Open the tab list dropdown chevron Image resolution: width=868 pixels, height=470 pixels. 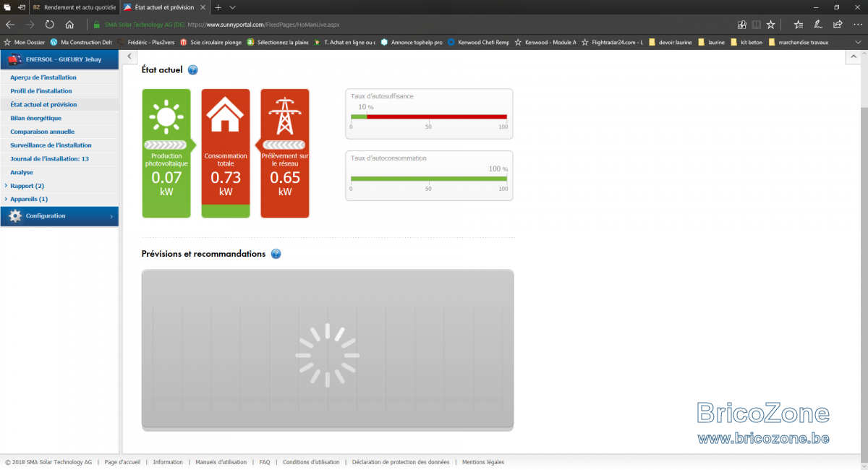tap(232, 7)
